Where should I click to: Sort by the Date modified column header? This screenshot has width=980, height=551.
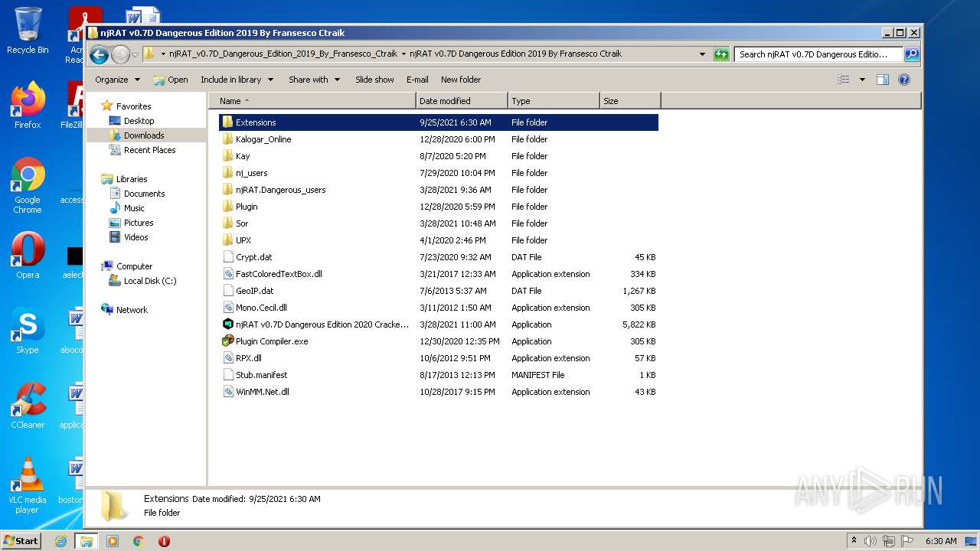pos(462,101)
